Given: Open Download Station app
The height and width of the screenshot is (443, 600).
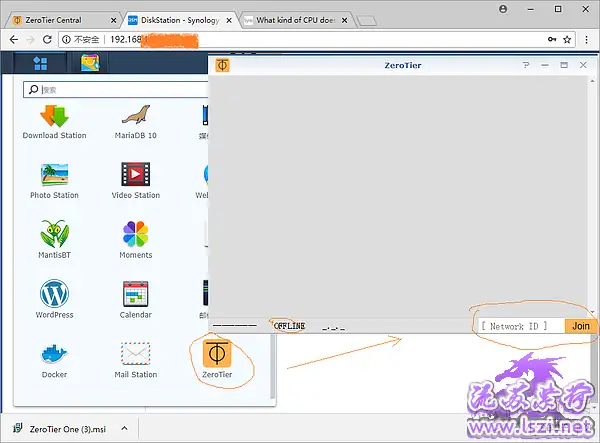Looking at the screenshot, I should tap(54, 122).
